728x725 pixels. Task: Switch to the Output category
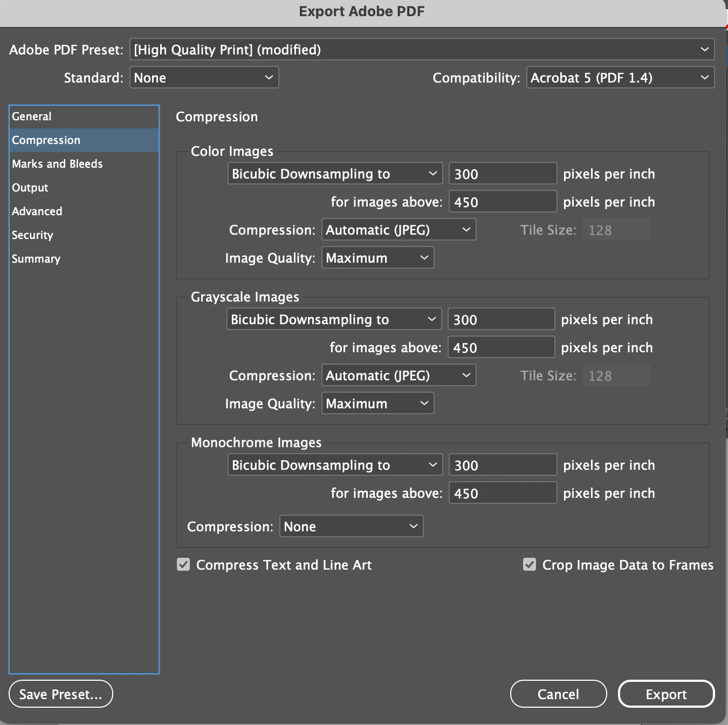click(84, 188)
